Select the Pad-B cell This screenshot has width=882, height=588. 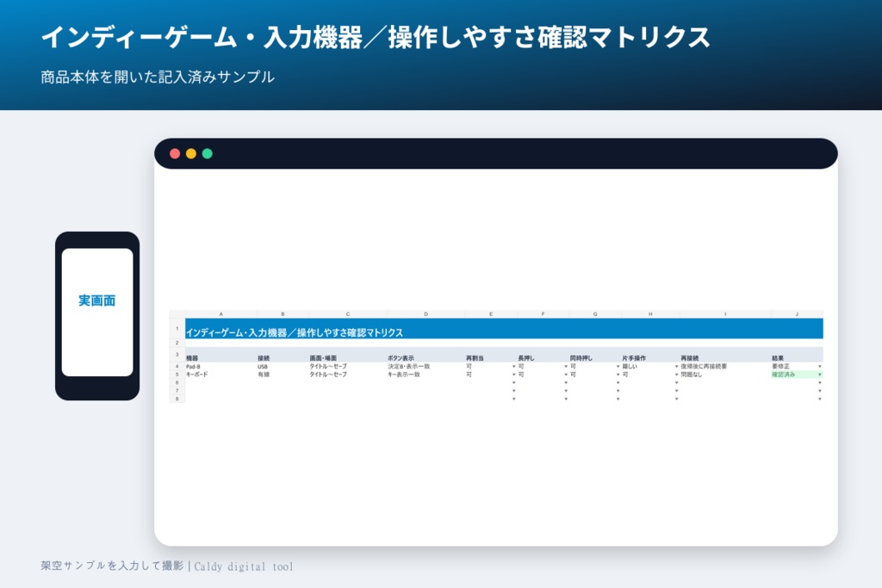pos(221,367)
